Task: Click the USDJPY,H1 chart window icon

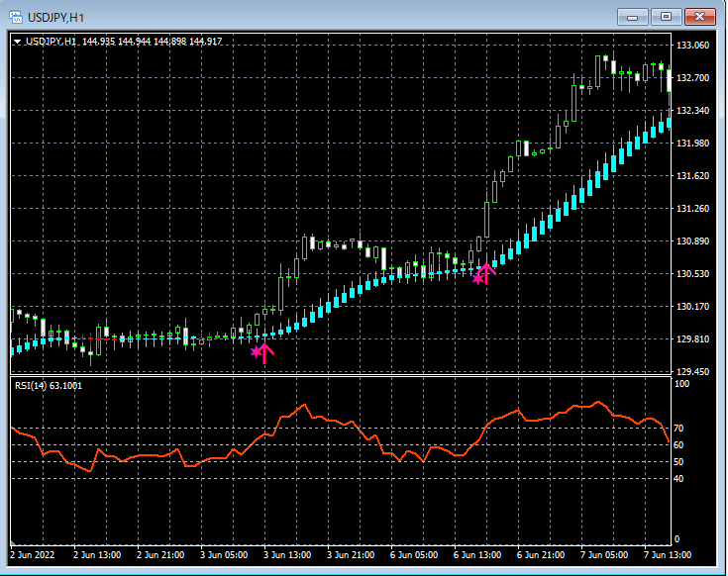Action: [x=16, y=18]
